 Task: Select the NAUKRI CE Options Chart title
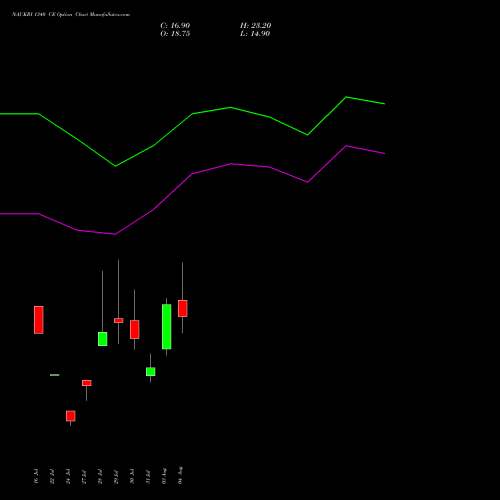71,15
